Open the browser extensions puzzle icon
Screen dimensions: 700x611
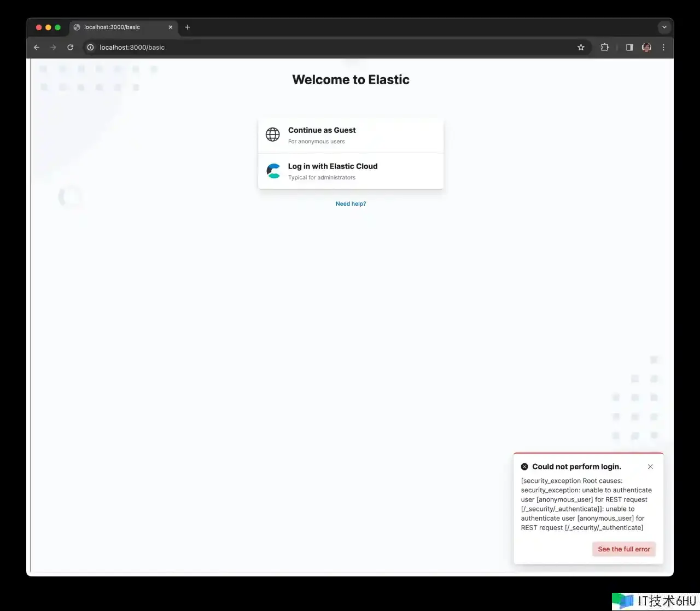pyautogui.click(x=604, y=48)
